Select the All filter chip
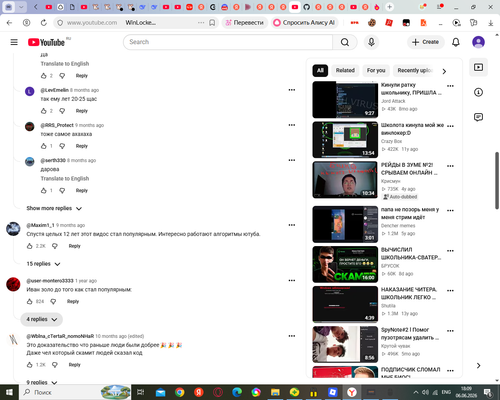 [x=320, y=70]
